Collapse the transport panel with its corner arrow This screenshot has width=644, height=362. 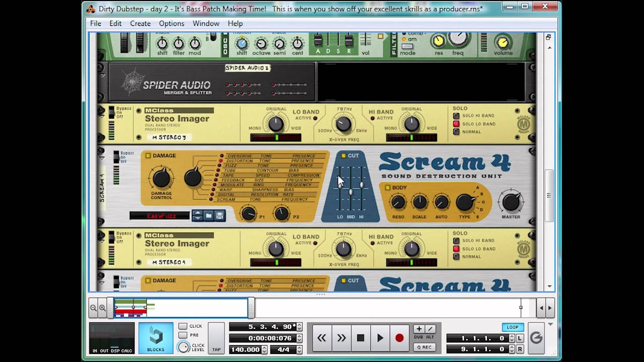[x=551, y=325]
